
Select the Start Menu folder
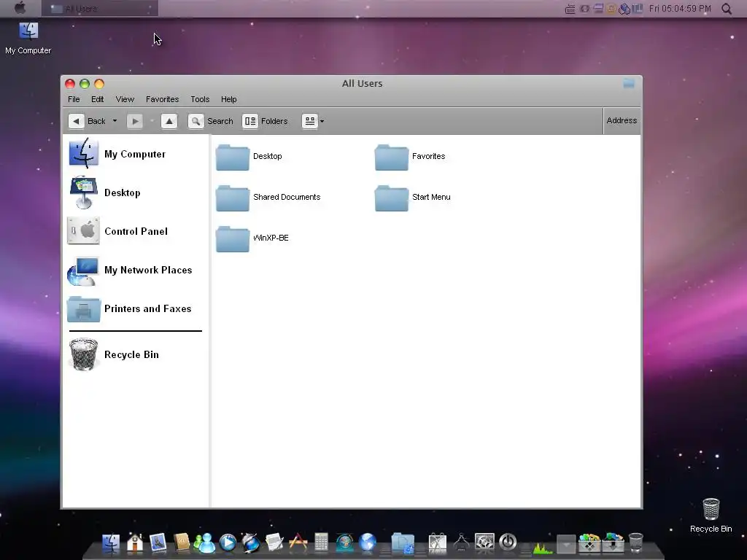413,198
